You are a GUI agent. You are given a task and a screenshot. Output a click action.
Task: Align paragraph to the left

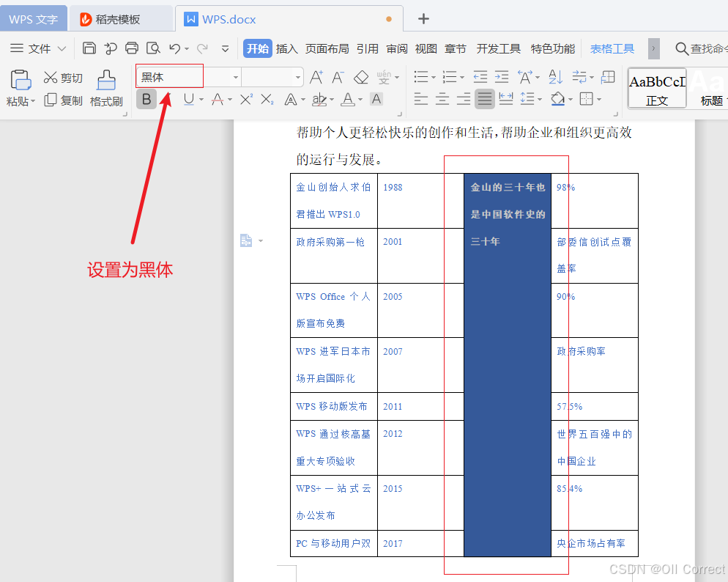pyautogui.click(x=420, y=99)
